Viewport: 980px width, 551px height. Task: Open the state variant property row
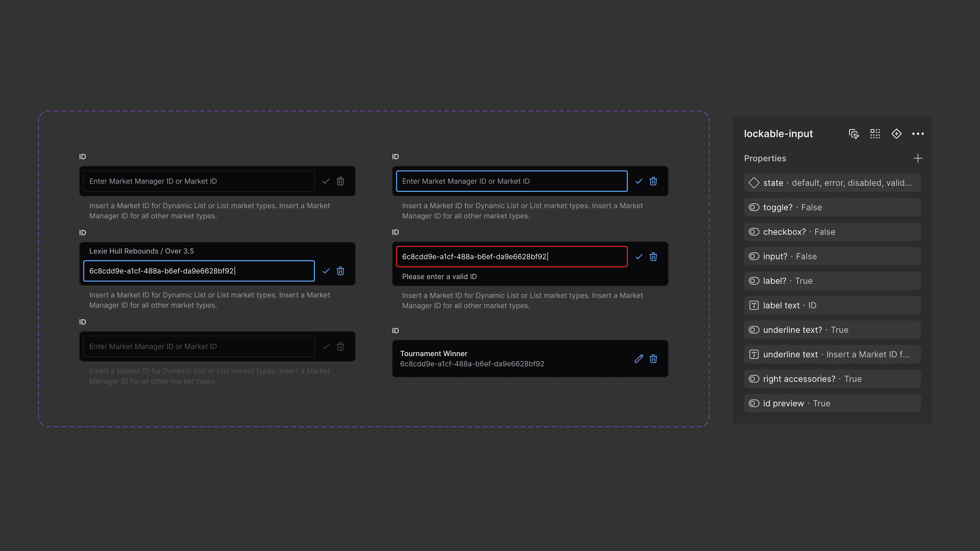coord(832,183)
